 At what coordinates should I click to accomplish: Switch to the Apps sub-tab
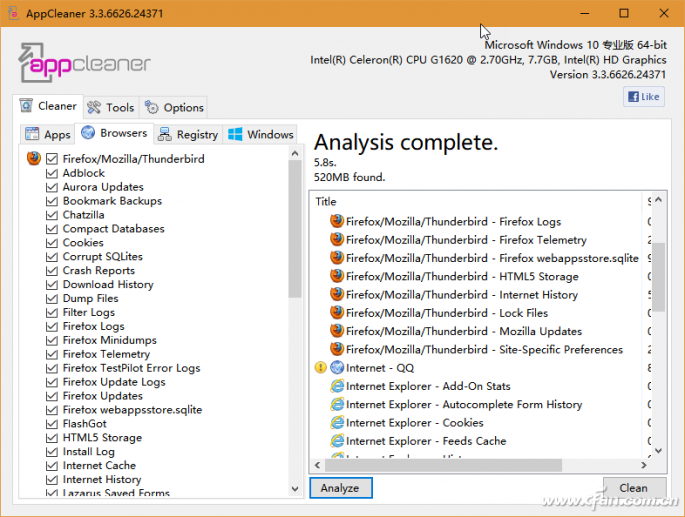(47, 134)
